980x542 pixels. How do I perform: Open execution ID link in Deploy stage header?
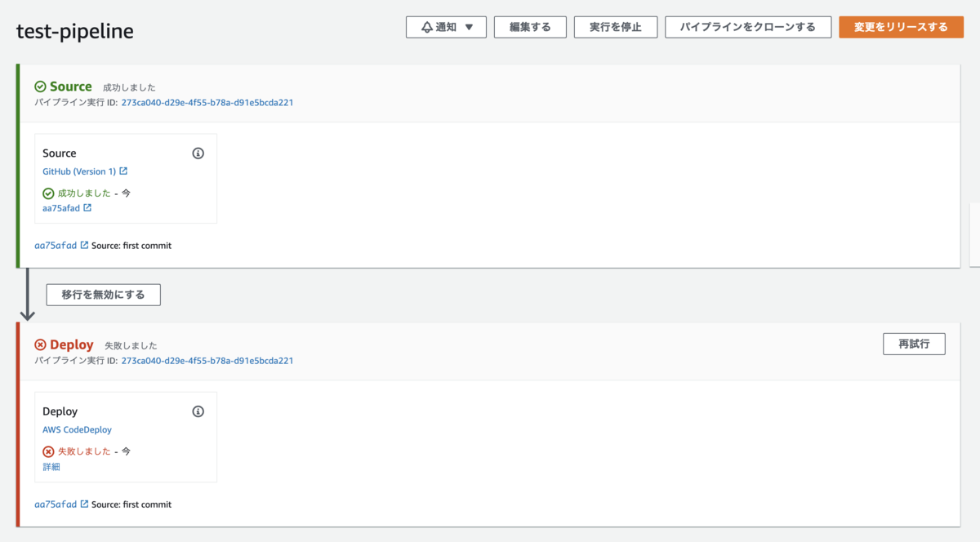(207, 361)
